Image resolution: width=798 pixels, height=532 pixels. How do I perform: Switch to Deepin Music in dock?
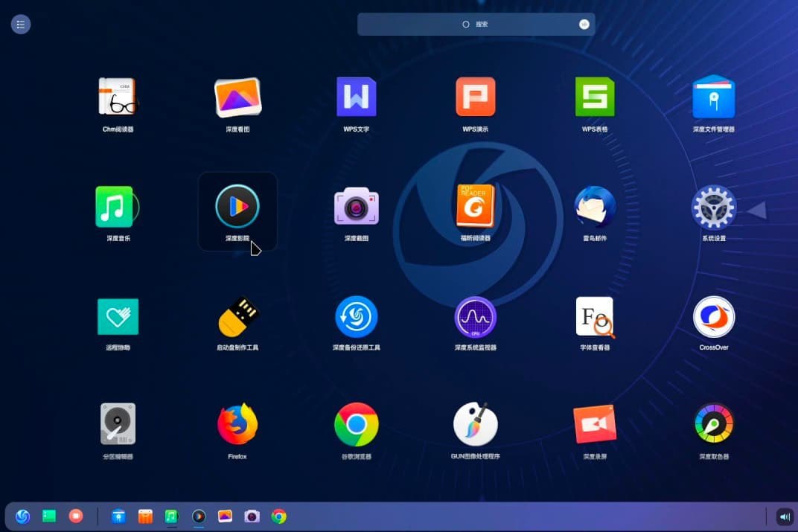171,516
